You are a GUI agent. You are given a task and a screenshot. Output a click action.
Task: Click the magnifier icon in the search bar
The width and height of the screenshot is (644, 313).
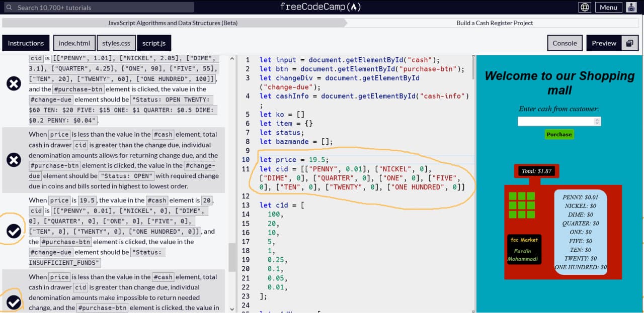click(x=9, y=8)
